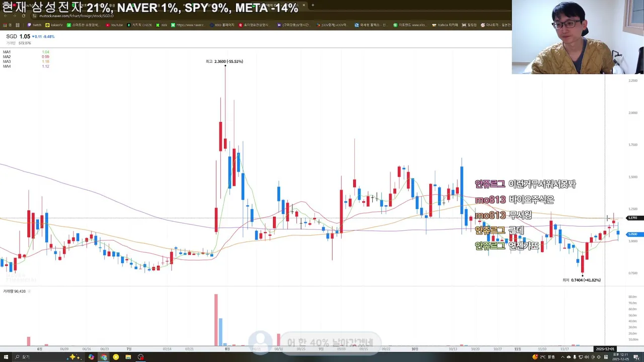The width and height of the screenshot is (644, 362).
Task: Open the Windows Start menu
Action: pos(6,357)
